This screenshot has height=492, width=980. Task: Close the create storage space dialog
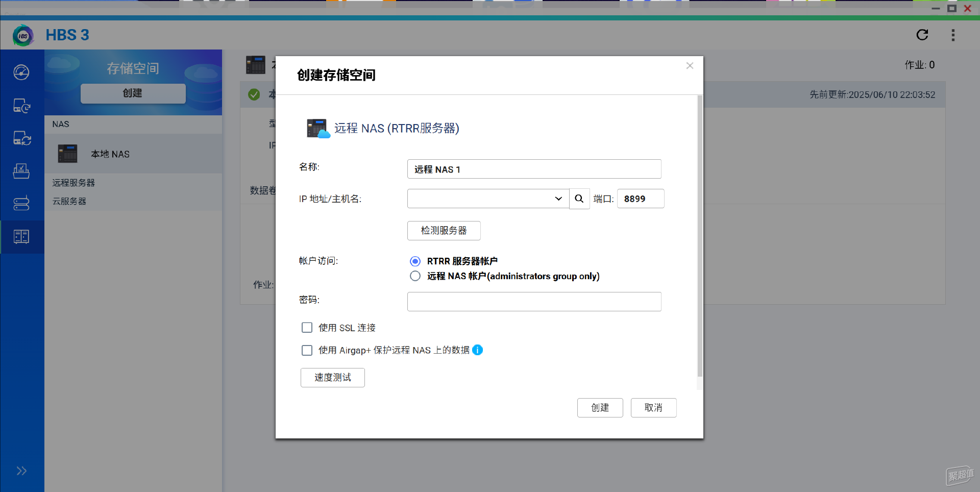point(690,65)
